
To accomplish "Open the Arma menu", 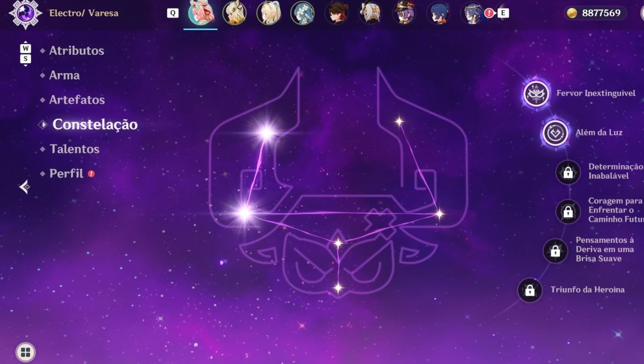I will coord(64,75).
